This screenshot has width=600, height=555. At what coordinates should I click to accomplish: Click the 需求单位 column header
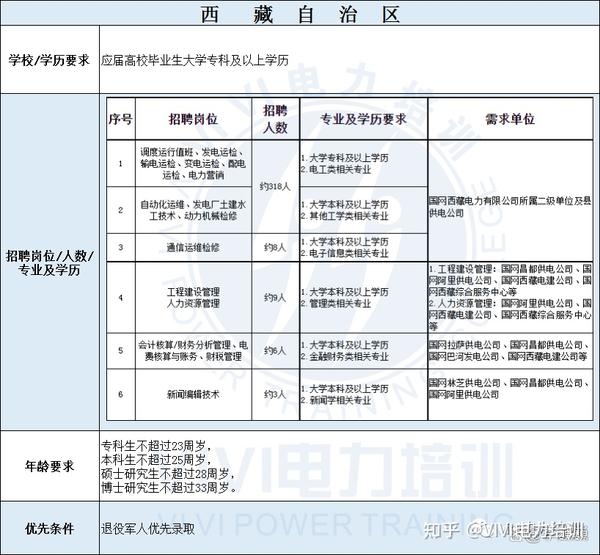tap(510, 119)
